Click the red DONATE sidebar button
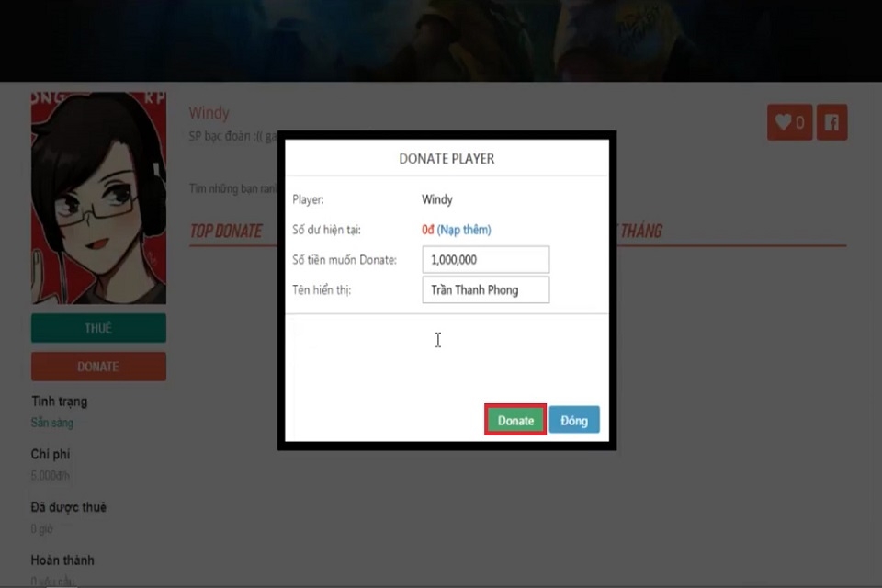The width and height of the screenshot is (882, 588). [x=98, y=367]
